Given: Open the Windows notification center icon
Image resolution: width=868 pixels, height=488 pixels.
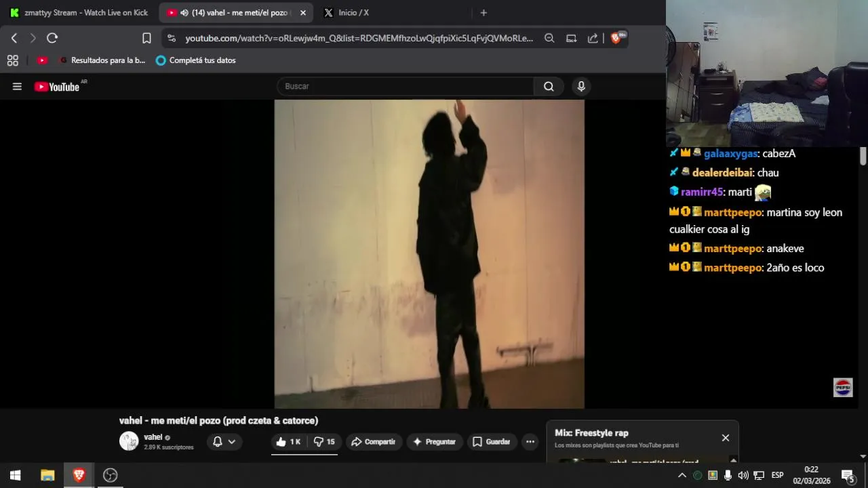Looking at the screenshot, I should 848,475.
